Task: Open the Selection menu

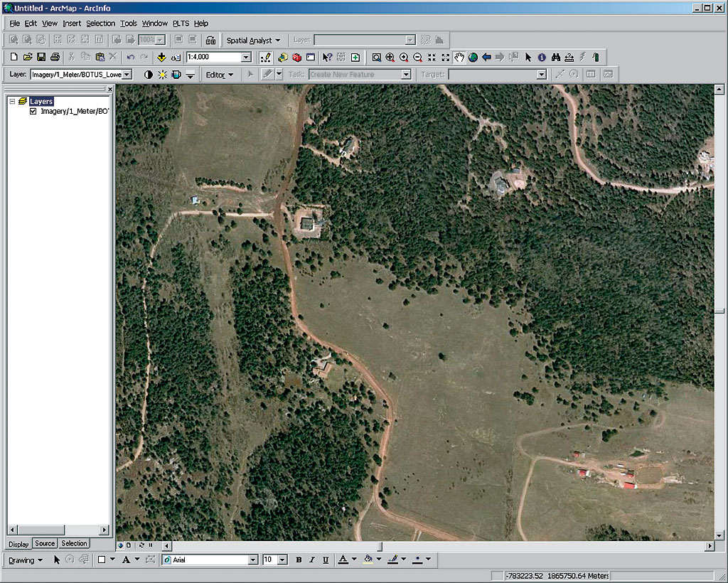Action: 100,23
